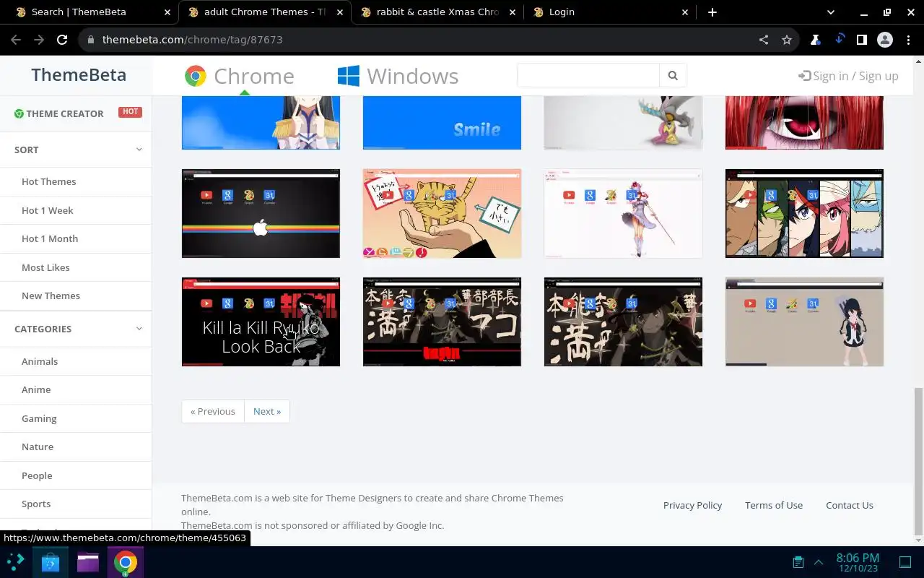Open the Nature category
The width and height of the screenshot is (924, 578).
pyautogui.click(x=38, y=447)
